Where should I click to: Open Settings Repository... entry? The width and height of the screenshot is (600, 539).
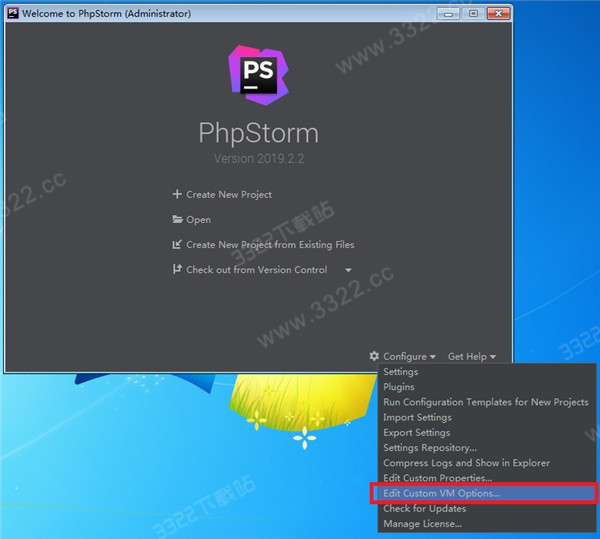[x=486, y=448]
